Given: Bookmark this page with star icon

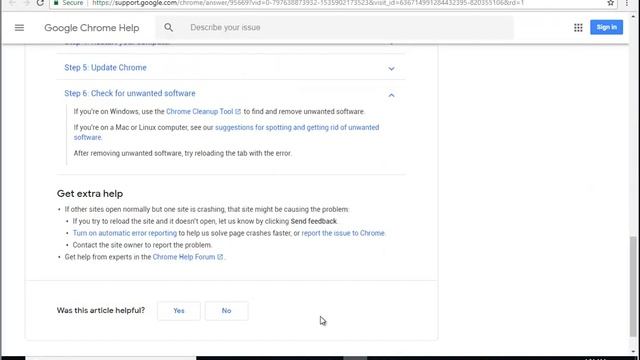Looking at the screenshot, I should pyautogui.click(x=611, y=3).
